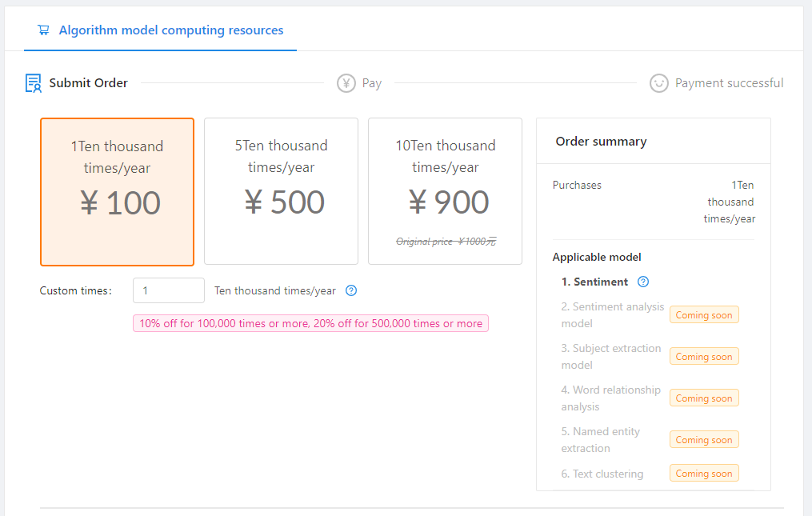Click the Submit Order step label
Image resolution: width=812 pixels, height=516 pixels.
pos(88,83)
